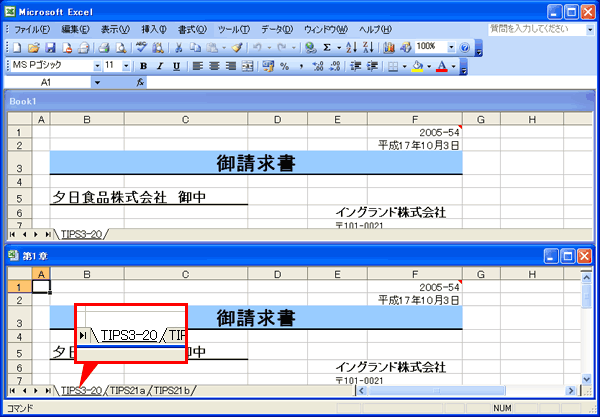
Task: Click the Redo arrow icon
Action: (x=282, y=47)
